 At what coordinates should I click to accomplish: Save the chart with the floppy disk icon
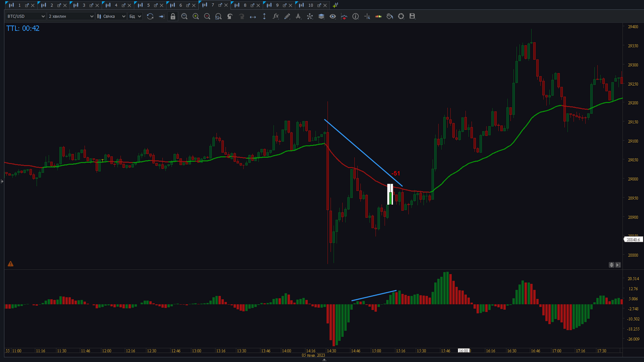click(412, 16)
